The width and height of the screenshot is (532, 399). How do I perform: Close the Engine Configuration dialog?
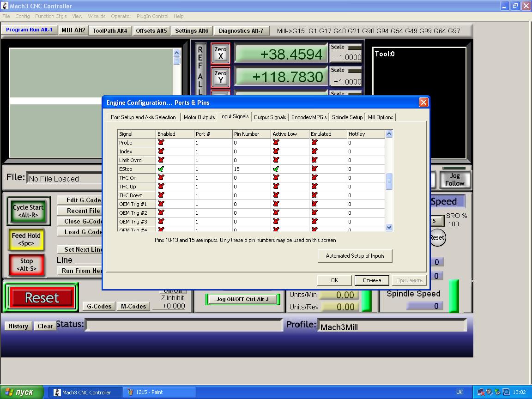[x=423, y=103]
